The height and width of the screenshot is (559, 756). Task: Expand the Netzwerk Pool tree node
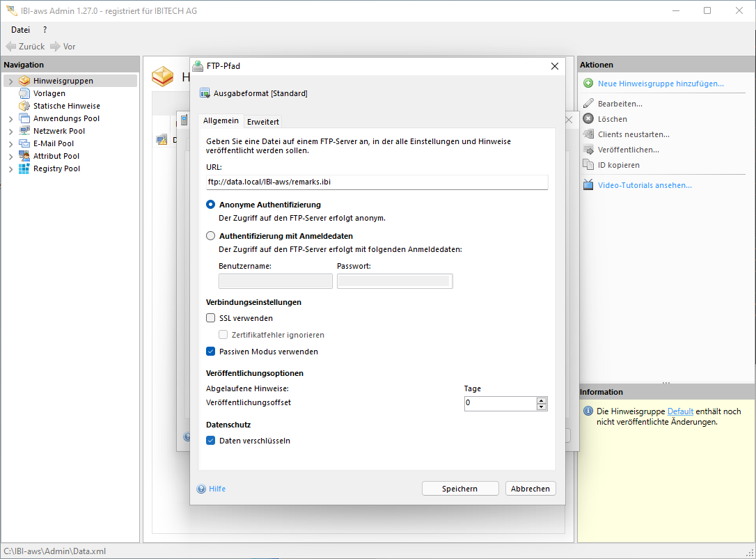[x=10, y=132]
